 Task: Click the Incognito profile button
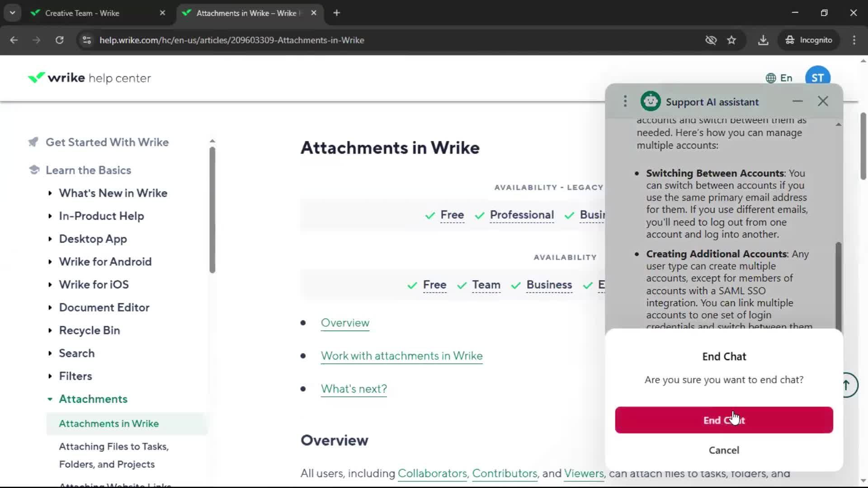tap(809, 40)
